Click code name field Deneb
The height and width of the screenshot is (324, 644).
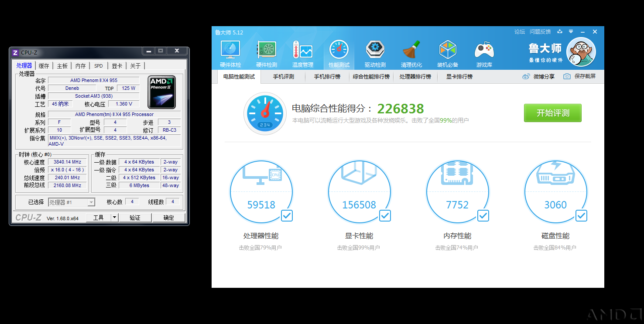72,88
